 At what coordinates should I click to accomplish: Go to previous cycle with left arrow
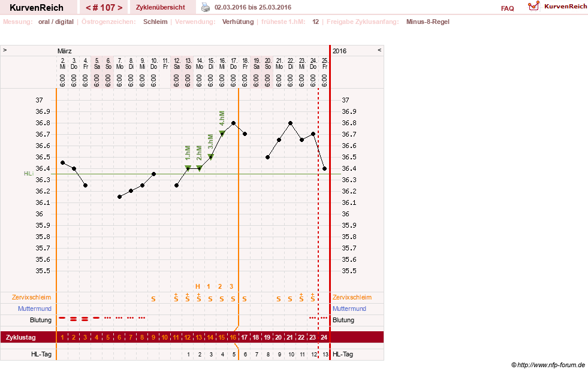tap(88, 8)
